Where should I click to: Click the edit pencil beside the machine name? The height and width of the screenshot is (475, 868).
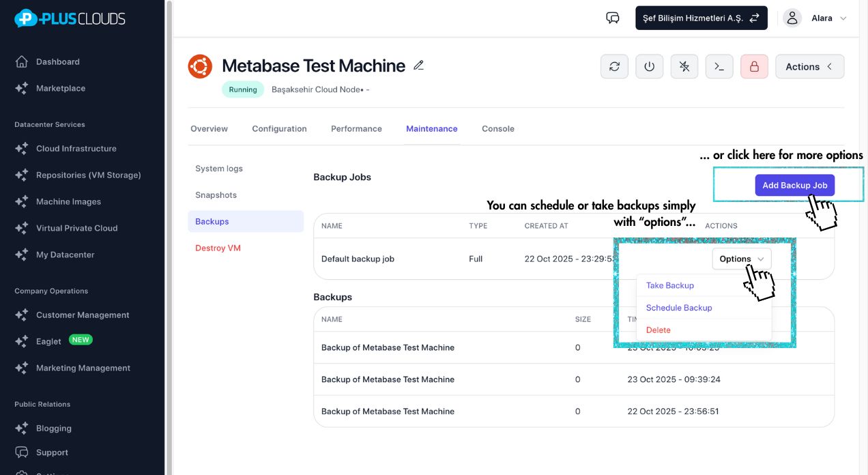click(418, 65)
